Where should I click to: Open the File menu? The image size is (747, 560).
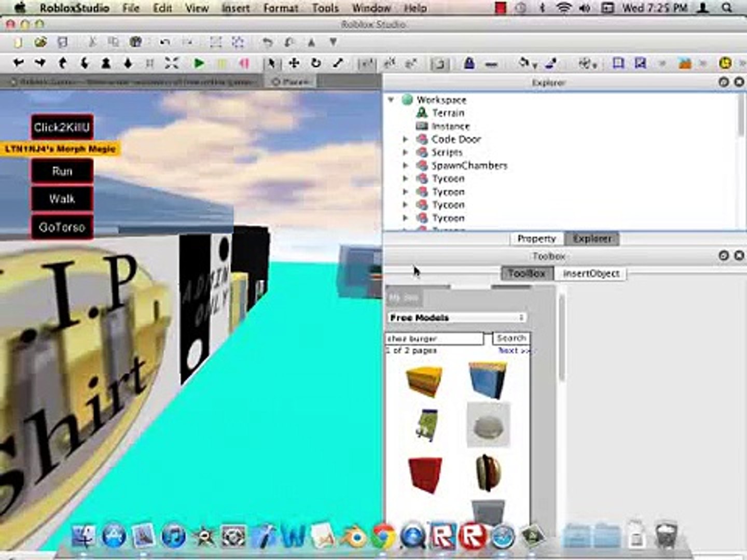131,8
